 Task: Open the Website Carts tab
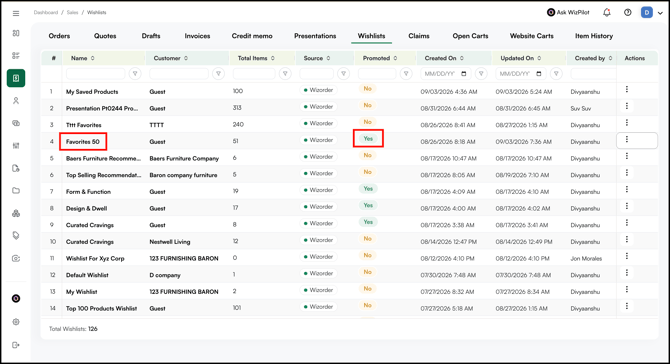pyautogui.click(x=532, y=36)
